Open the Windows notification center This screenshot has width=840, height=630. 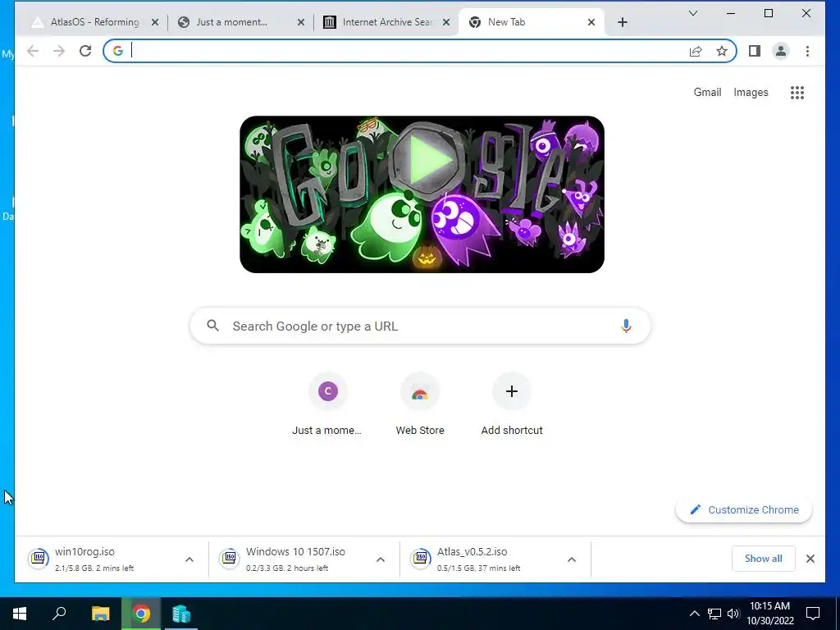(x=813, y=614)
